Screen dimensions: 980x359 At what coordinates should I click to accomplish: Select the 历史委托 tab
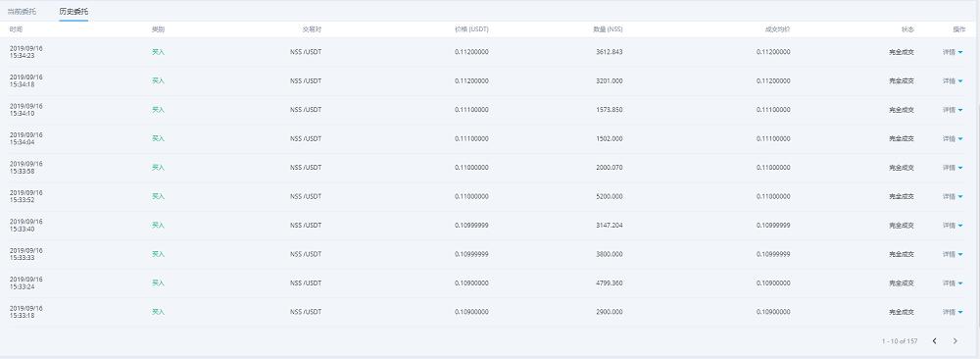coord(73,11)
